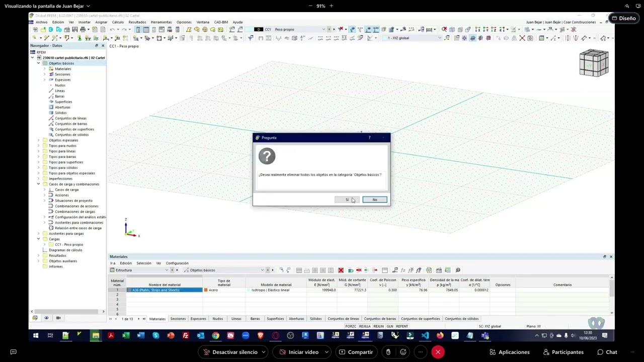
Task: Open Configuración menu in Materiales table
Action: click(x=177, y=263)
